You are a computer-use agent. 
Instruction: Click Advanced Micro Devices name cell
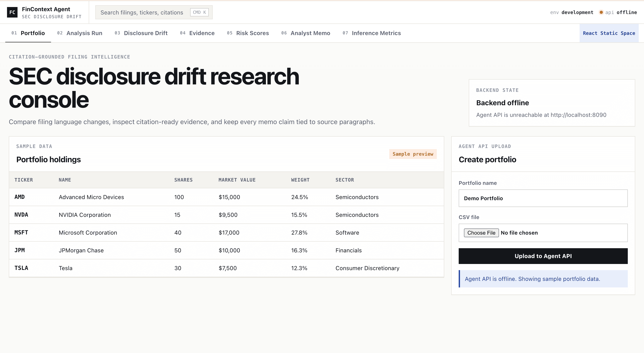point(91,197)
